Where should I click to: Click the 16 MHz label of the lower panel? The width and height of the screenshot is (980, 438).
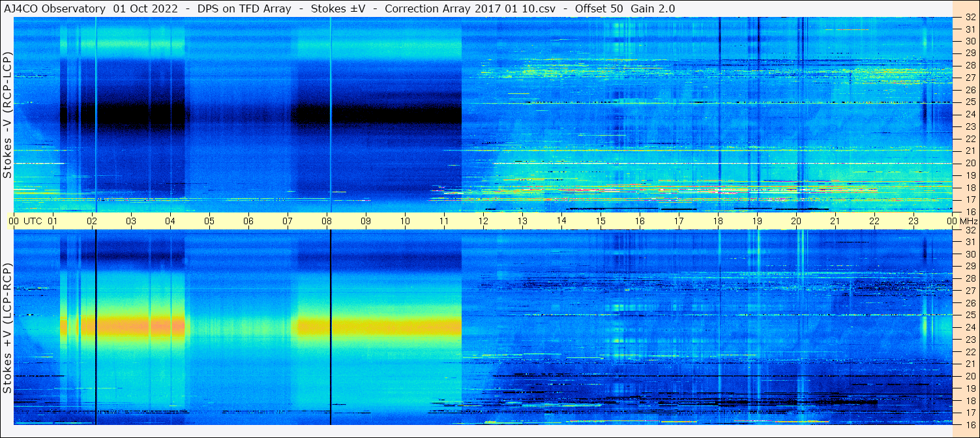970,424
